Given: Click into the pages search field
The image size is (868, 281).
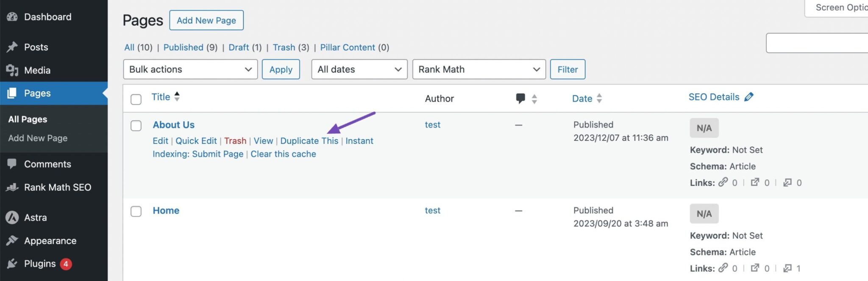Looking at the screenshot, I should pyautogui.click(x=816, y=43).
